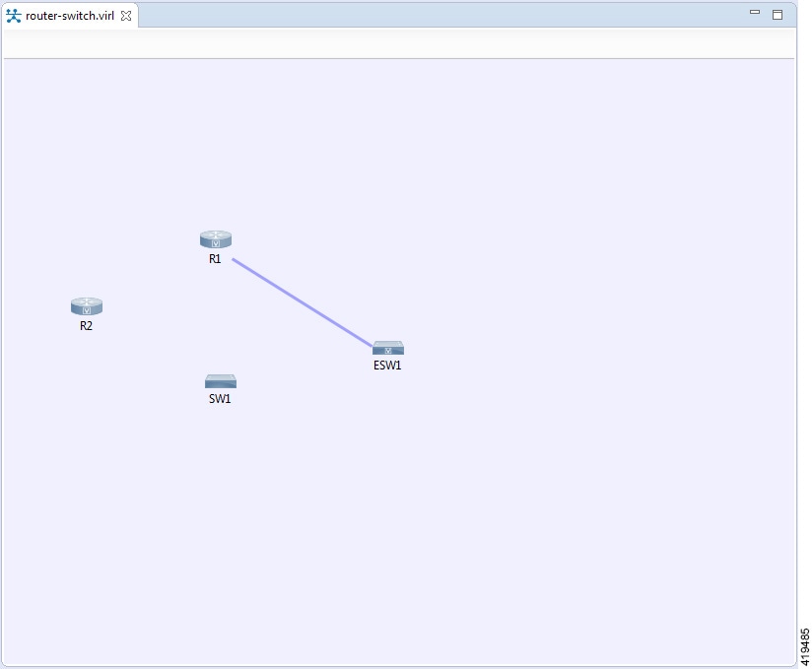Switch to the router-switch.virl tab
Screen dimensions: 812x669
tap(69, 16)
